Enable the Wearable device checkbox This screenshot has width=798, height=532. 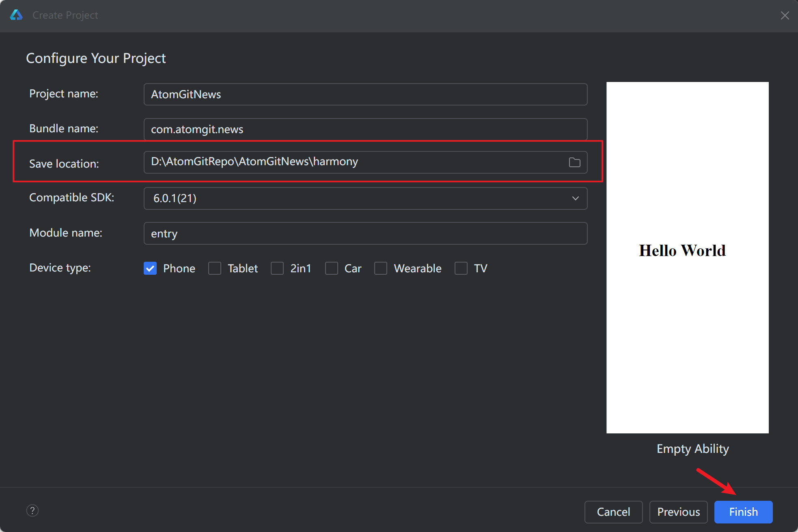381,268
